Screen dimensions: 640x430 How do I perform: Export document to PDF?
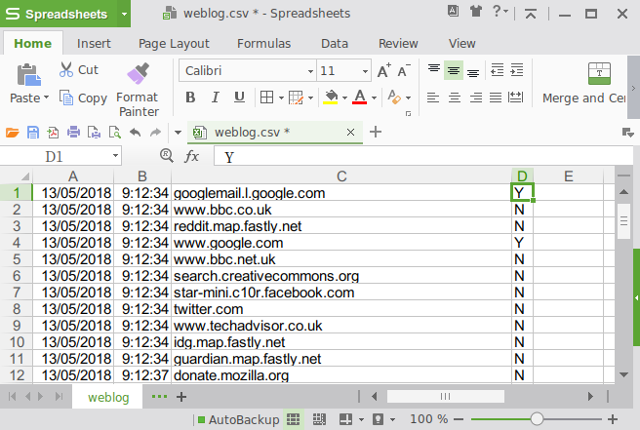[x=53, y=132]
